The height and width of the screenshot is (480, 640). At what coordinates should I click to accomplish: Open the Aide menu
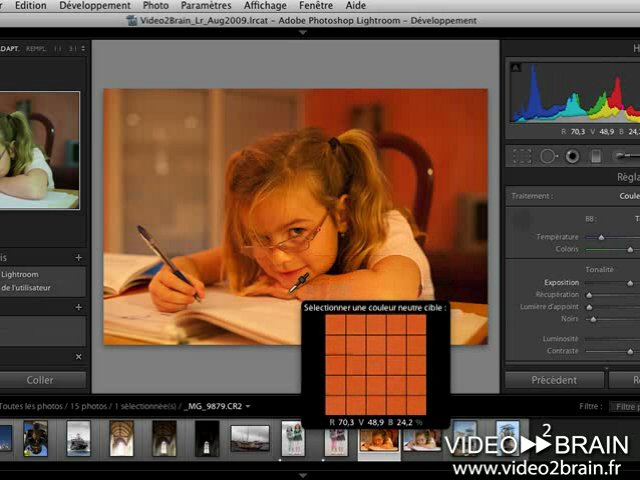356,6
